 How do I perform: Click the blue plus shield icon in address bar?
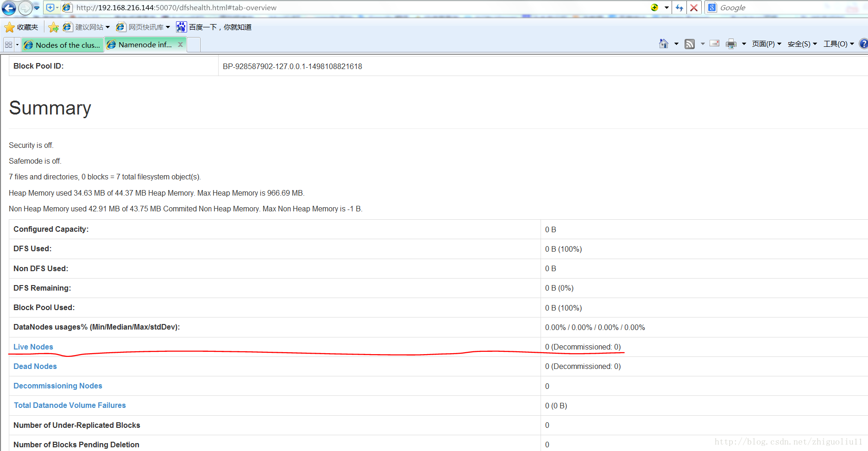pyautogui.click(x=50, y=8)
